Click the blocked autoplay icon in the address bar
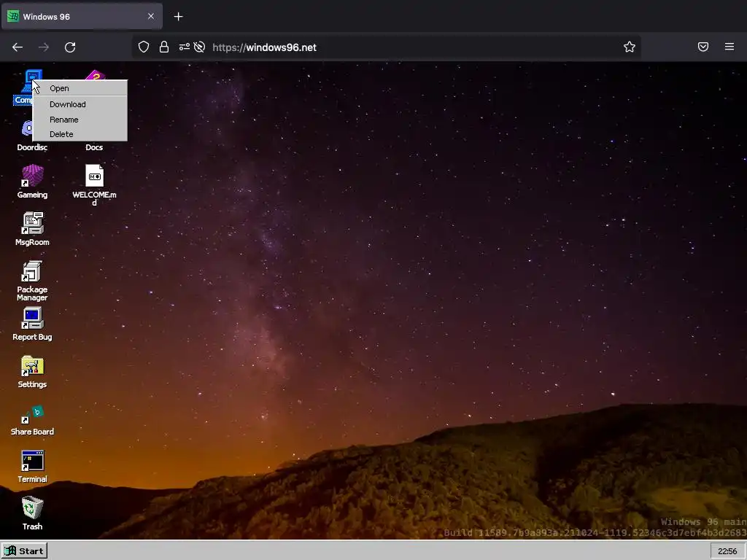Image resolution: width=747 pixels, height=560 pixels. [200, 47]
